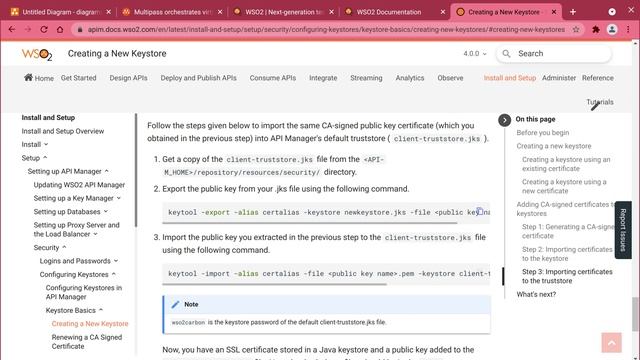The height and width of the screenshot is (360, 640).
Task: Click horizontal scrollbar under keytool -export code
Action: (310, 223)
